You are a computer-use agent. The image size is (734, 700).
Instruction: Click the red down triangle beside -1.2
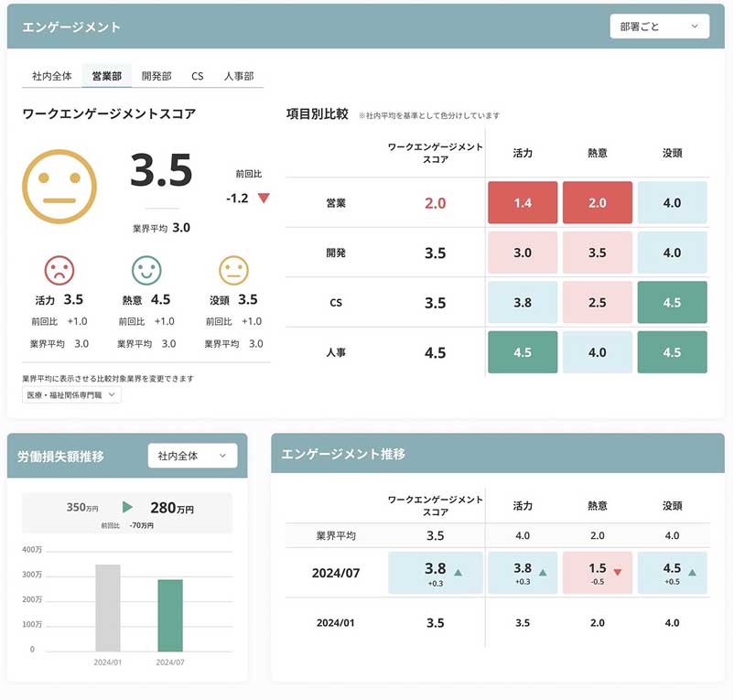[x=264, y=198]
